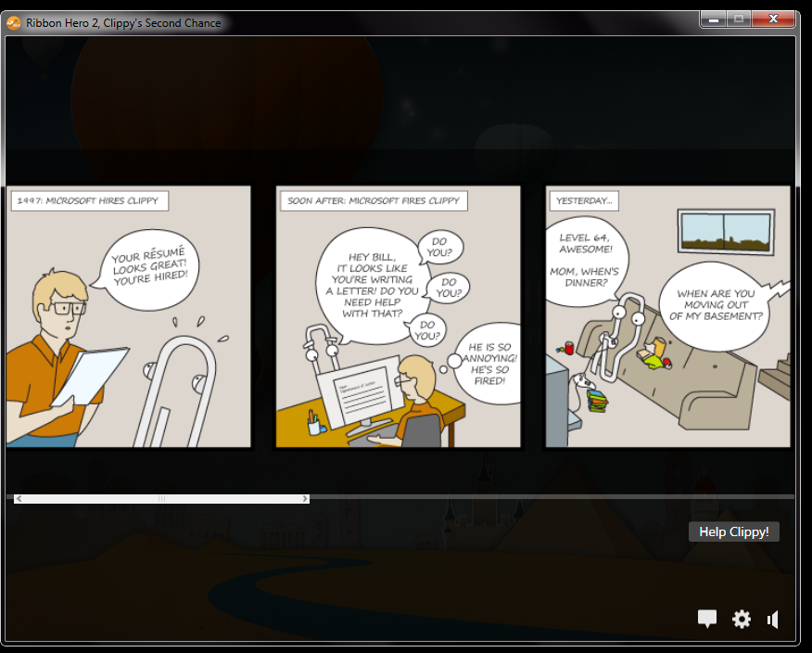Click 'HE IS SO ANNOYING!' thought bubble
Viewport: 812px width, 653px height.
pos(488,364)
